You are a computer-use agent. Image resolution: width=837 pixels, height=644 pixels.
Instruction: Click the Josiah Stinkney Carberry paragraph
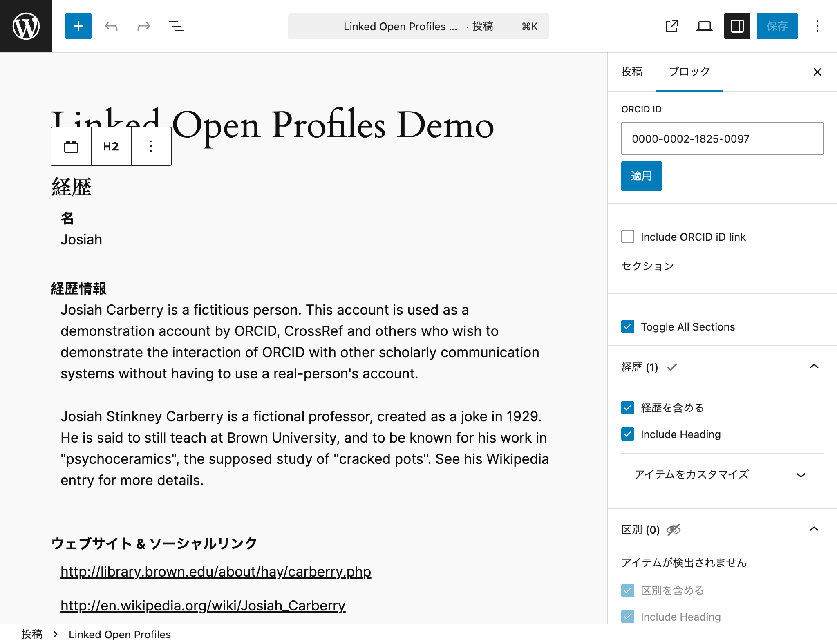point(305,448)
